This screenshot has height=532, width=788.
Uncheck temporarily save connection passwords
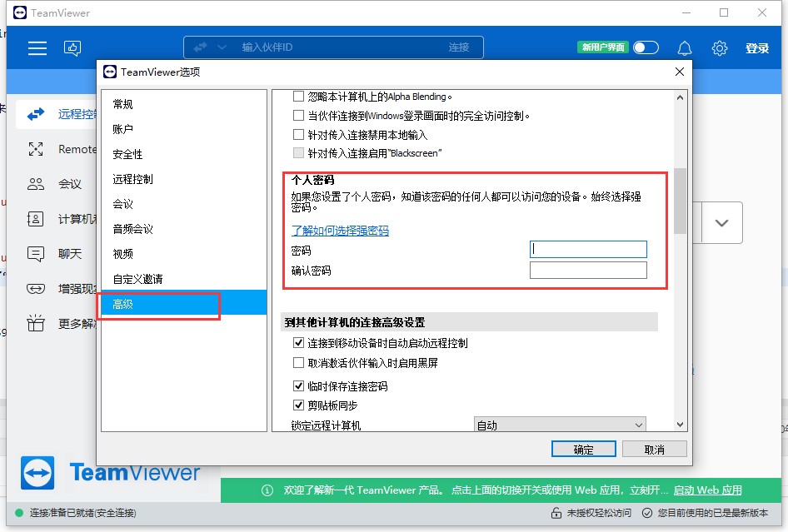[x=298, y=385]
